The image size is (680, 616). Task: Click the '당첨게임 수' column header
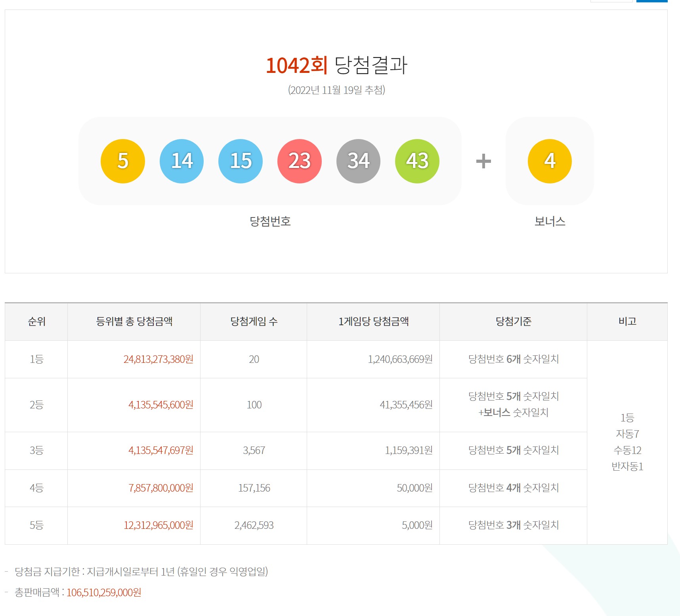[x=254, y=321]
